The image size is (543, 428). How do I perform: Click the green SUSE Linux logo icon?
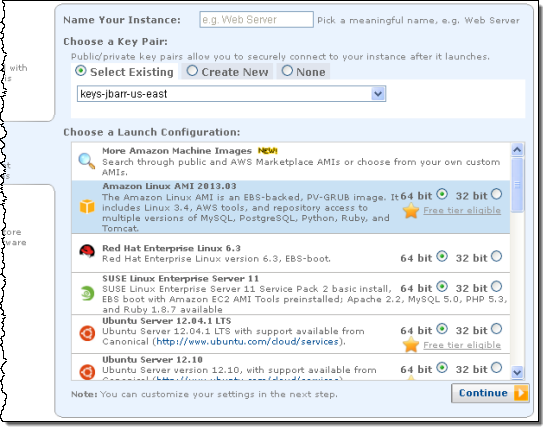87,294
